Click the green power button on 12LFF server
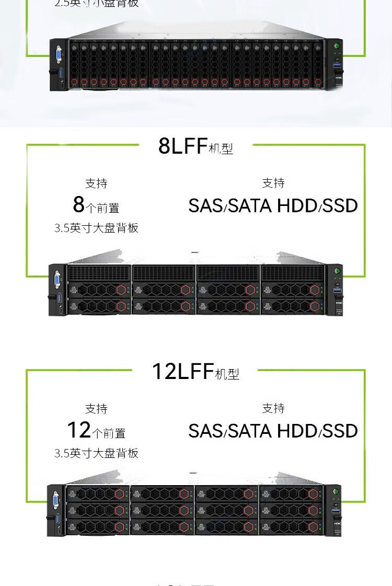The width and height of the screenshot is (392, 586). point(335,491)
